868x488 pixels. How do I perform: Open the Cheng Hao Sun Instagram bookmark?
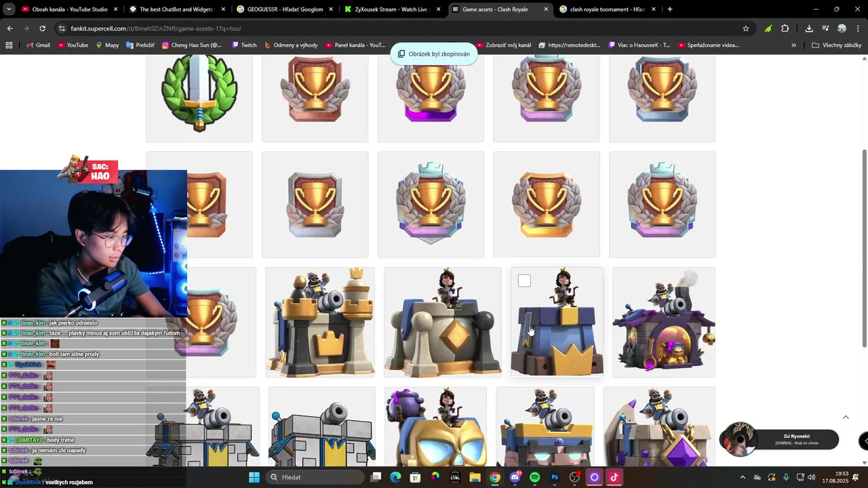pos(191,45)
